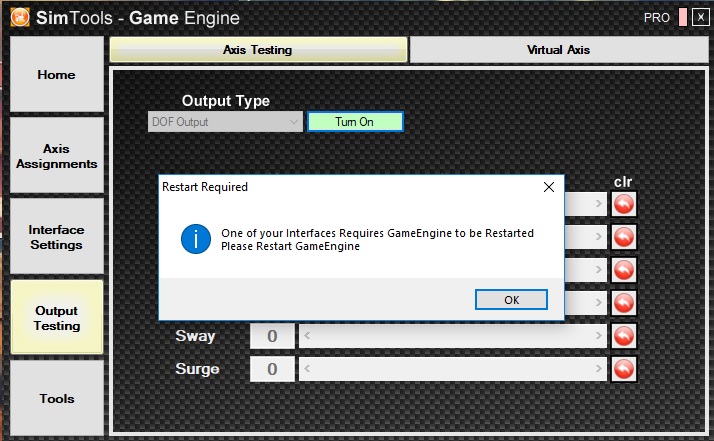Click the Sway slider left arrow
The width and height of the screenshot is (714, 441).
point(307,336)
